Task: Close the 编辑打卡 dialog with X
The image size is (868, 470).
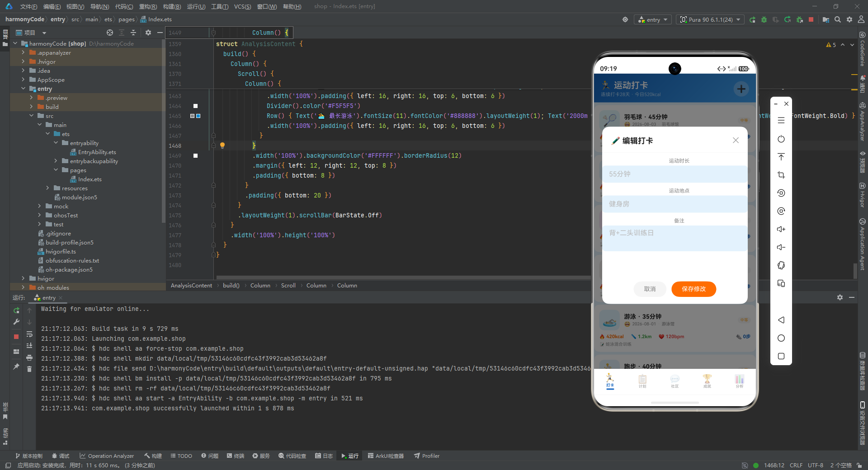Action: (x=736, y=140)
